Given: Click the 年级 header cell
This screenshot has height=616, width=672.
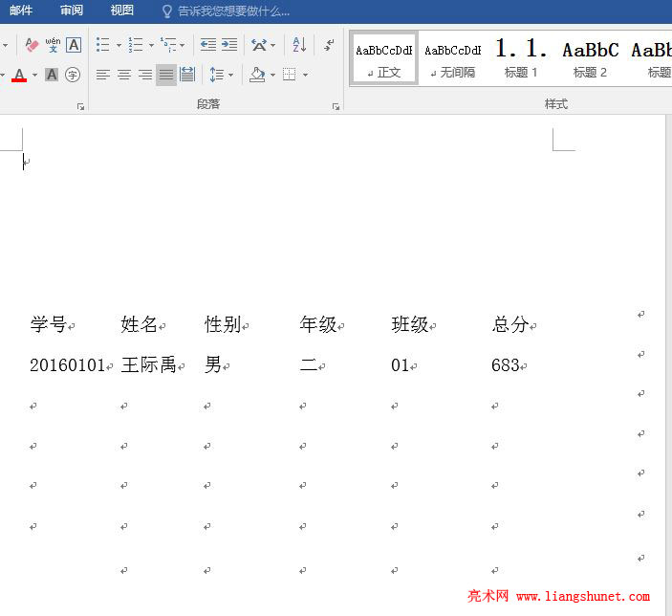Looking at the screenshot, I should coord(318,324).
